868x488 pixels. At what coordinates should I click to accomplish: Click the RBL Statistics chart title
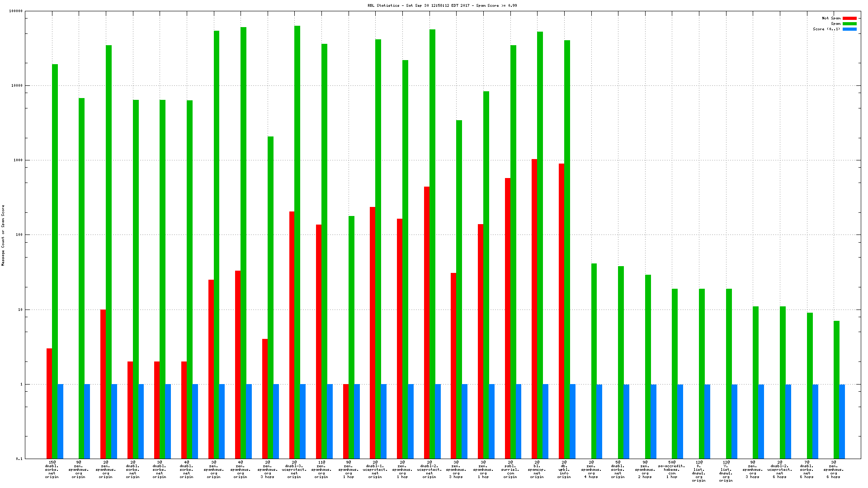442,6
